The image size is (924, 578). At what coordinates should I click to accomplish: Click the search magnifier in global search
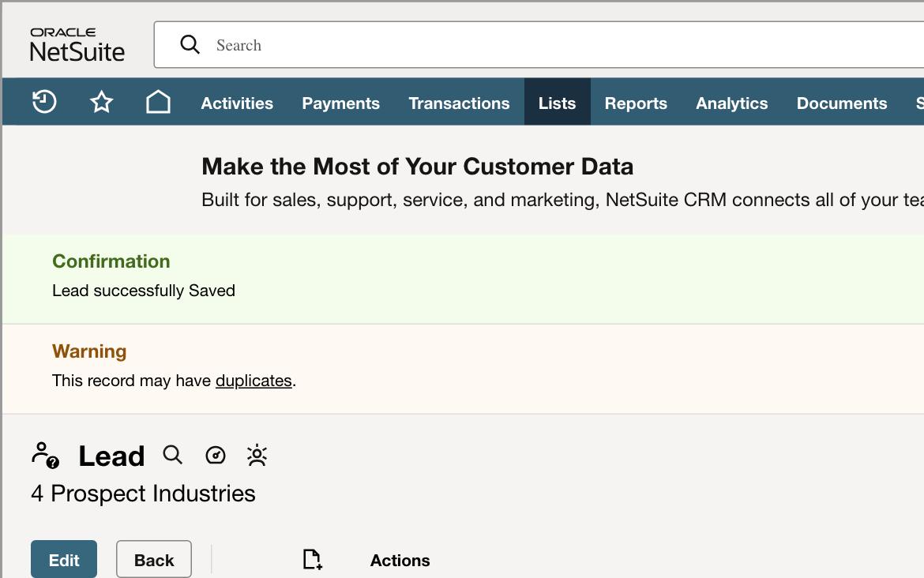coord(190,44)
